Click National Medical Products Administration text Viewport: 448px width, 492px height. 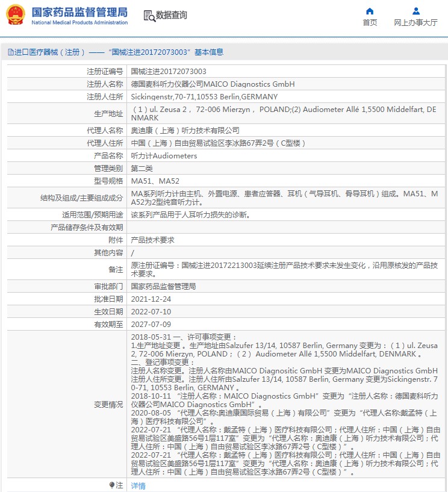(x=79, y=23)
